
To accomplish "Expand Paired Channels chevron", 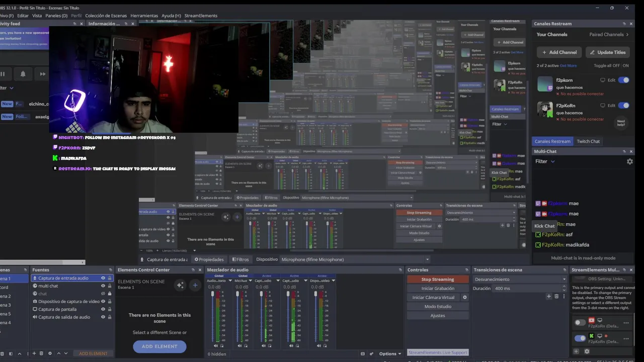I will [x=627, y=35].
